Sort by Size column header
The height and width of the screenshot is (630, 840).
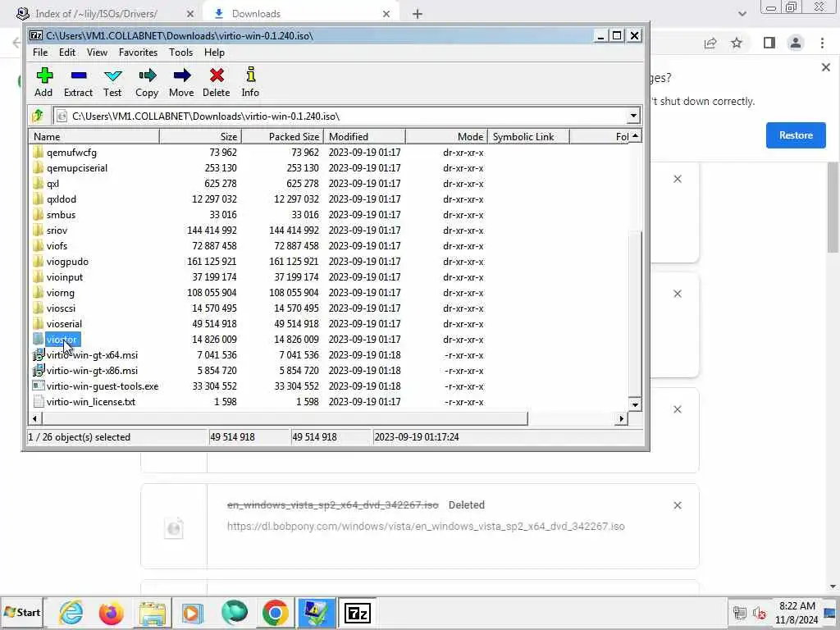pos(200,137)
